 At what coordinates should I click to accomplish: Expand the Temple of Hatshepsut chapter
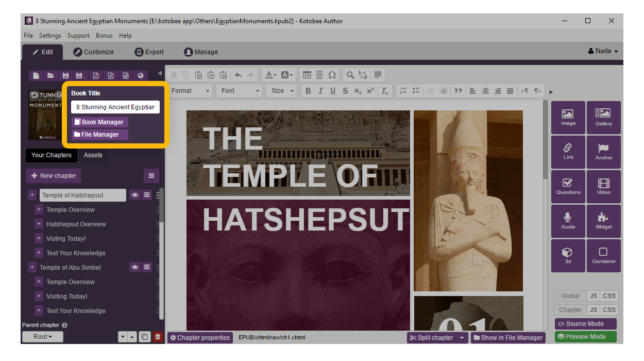32,195
